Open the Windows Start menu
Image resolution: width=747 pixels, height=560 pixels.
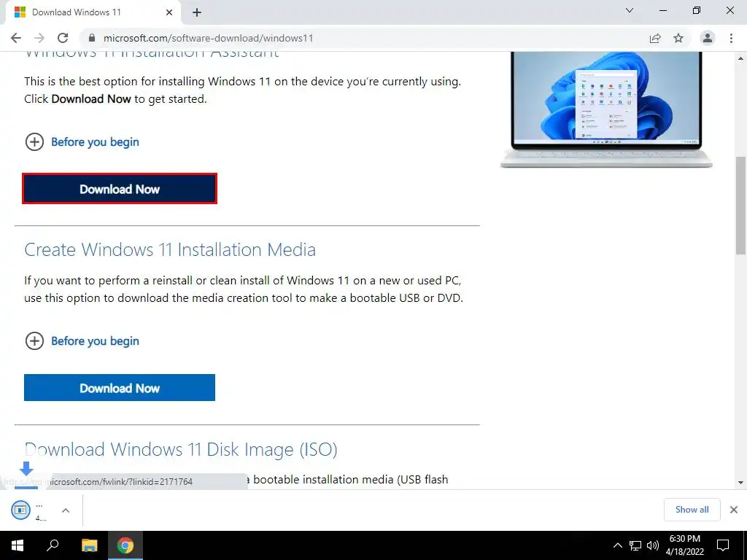[x=18, y=545]
